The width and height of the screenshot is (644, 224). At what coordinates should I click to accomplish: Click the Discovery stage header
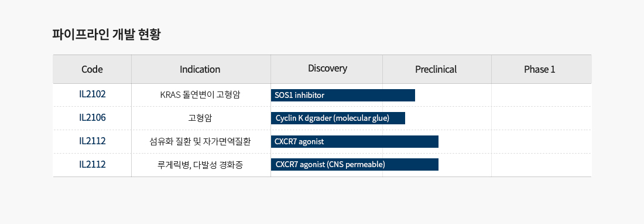tap(327, 69)
